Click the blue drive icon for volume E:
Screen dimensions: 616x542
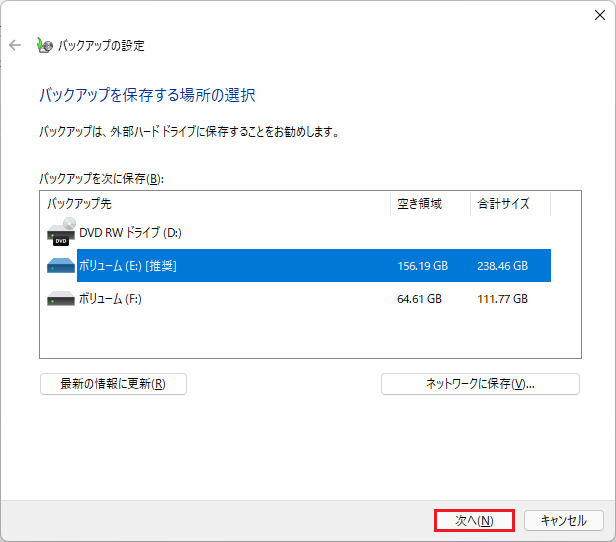pyautogui.click(x=61, y=266)
